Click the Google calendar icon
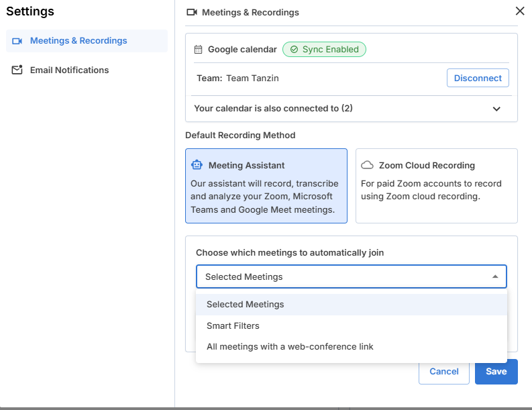This screenshot has width=532, height=410. click(198, 50)
